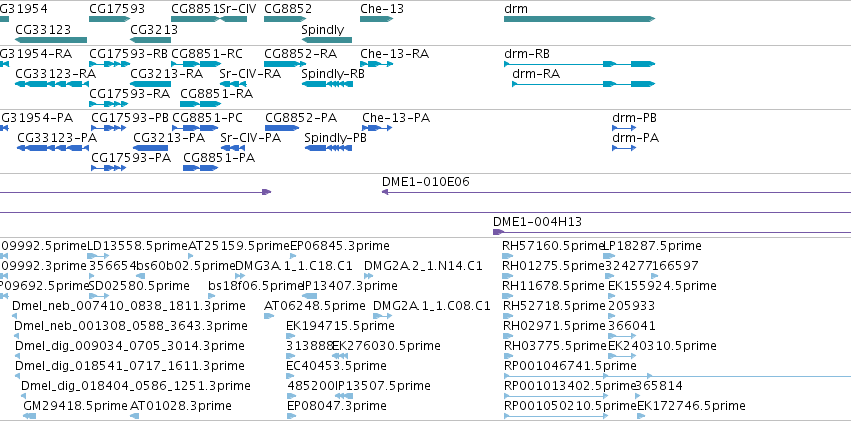Click the CG33123-PA CDS feature
The image size is (851, 421).
tap(53, 148)
